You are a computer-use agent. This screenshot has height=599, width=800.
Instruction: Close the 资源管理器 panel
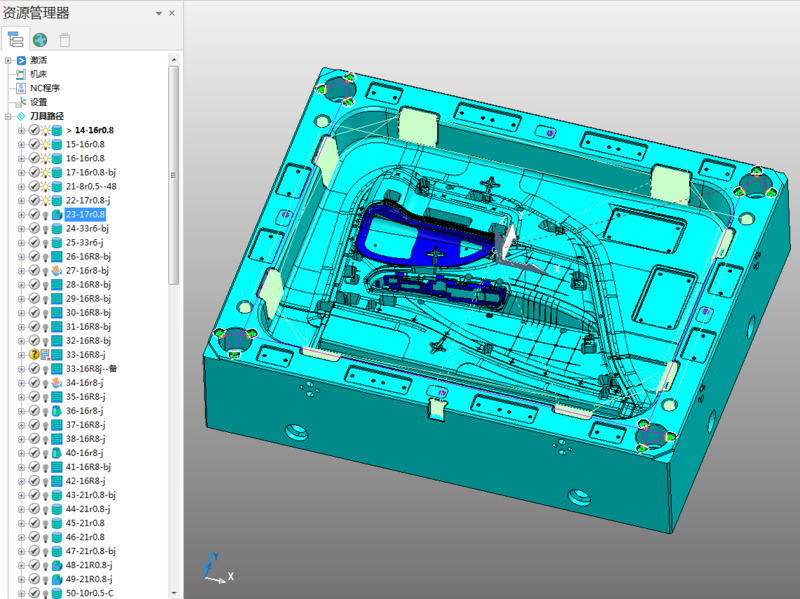[x=171, y=14]
